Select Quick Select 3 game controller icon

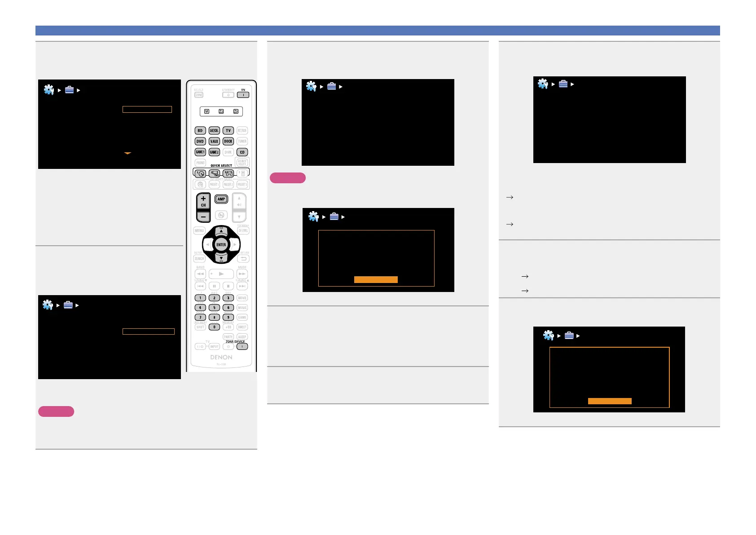(228, 173)
